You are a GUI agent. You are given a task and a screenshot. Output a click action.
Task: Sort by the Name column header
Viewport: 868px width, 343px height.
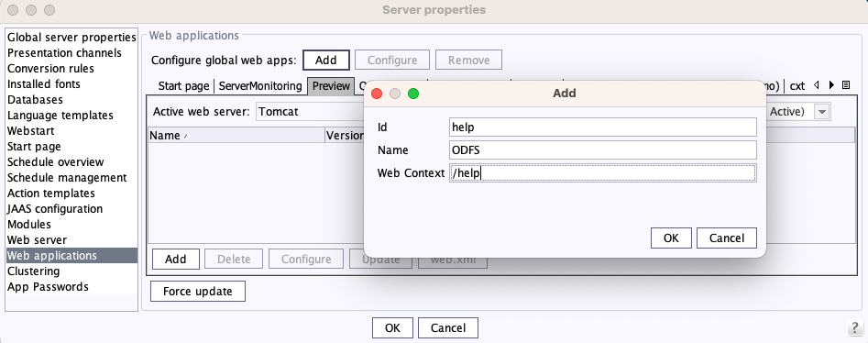coord(236,135)
